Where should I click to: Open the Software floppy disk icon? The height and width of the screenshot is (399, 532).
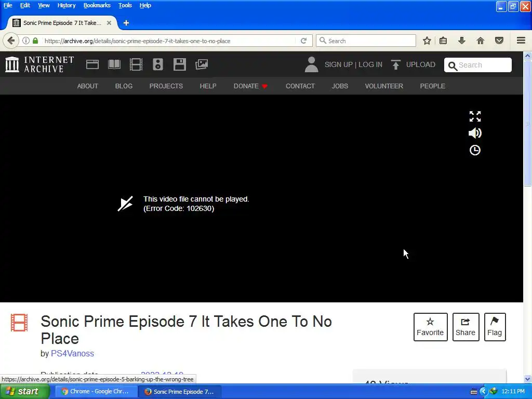tap(179, 64)
